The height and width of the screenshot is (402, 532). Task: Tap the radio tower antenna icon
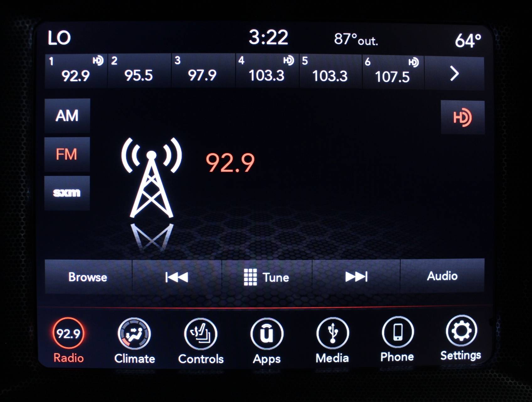(152, 177)
